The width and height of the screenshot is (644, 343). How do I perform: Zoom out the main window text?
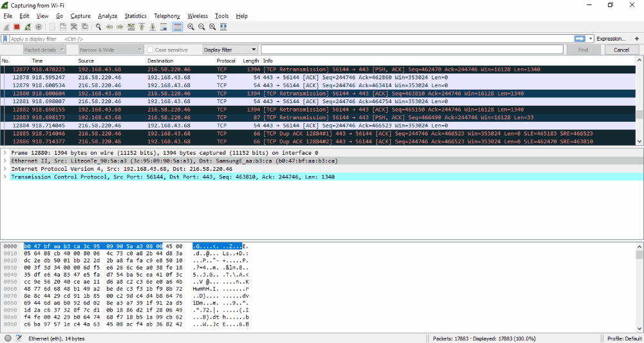tap(202, 26)
